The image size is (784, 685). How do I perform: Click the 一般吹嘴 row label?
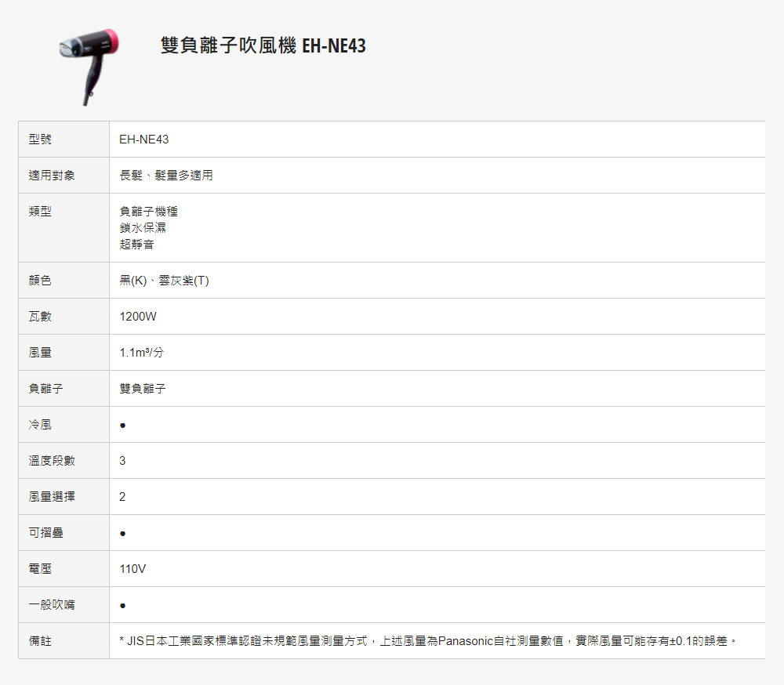(52, 604)
